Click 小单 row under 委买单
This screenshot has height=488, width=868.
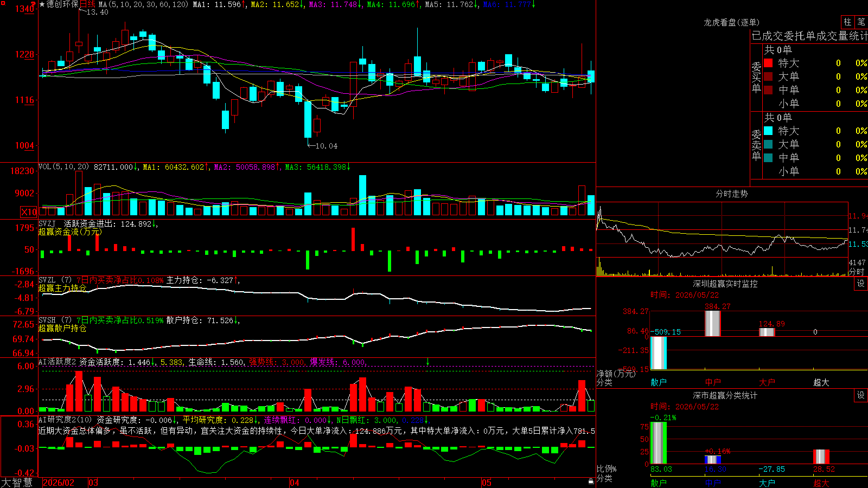click(x=815, y=104)
